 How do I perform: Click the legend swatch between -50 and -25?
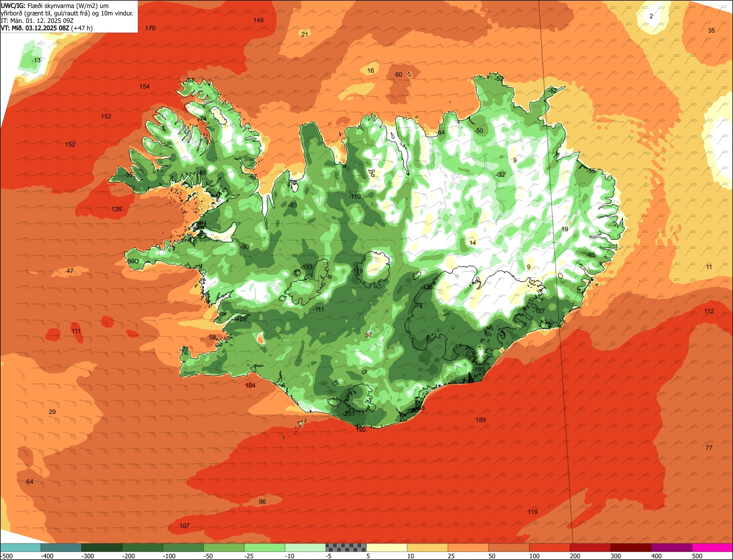(x=224, y=547)
